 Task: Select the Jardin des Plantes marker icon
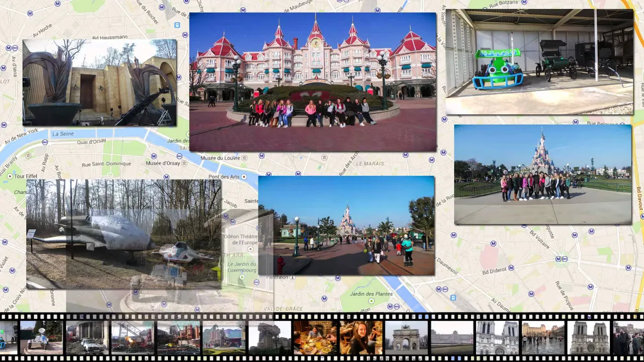[371, 301]
